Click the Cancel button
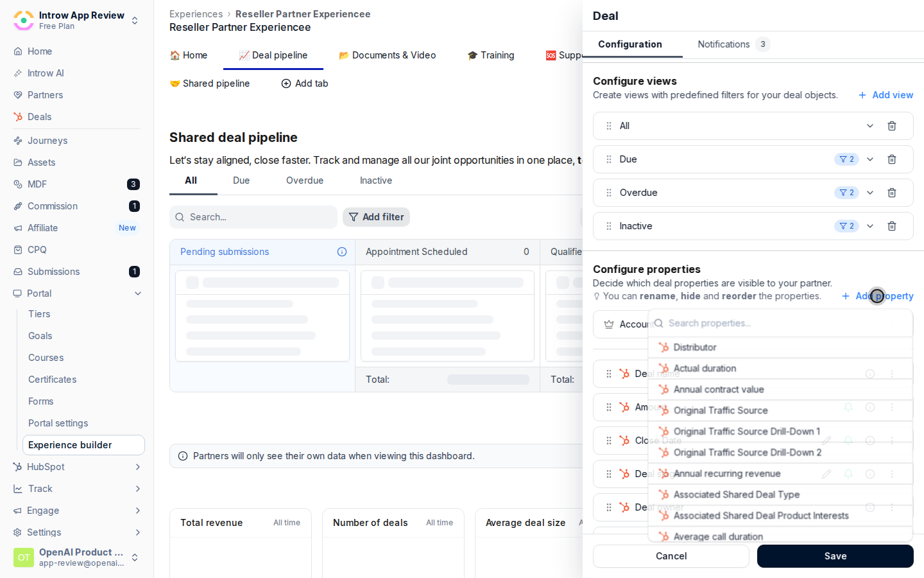Viewport: 924px width, 578px height. [671, 556]
